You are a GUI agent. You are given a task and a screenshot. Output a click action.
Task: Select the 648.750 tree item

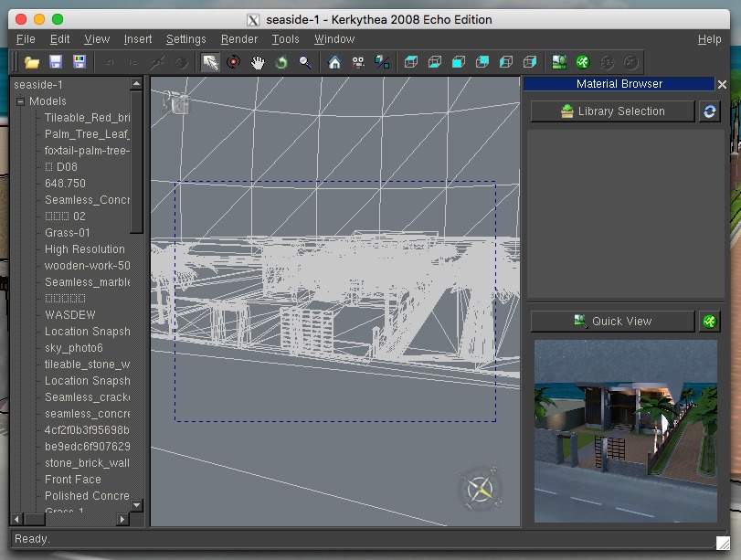[x=65, y=184]
